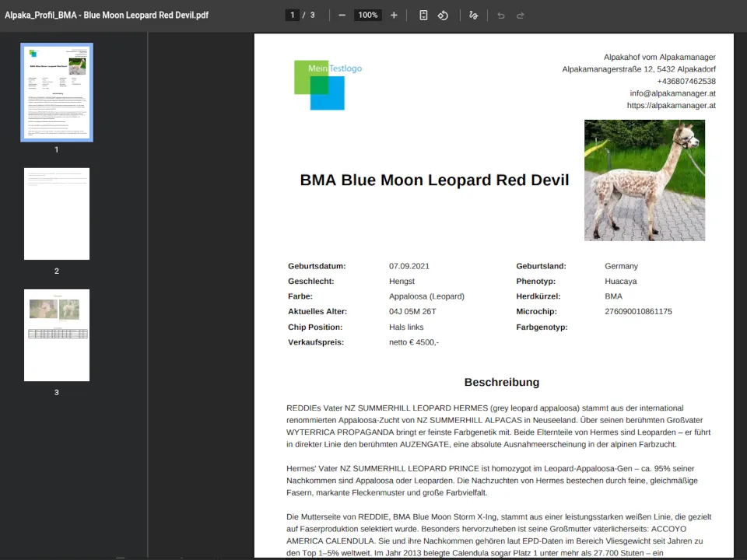Click the fit to page icon
Image resolution: width=747 pixels, height=560 pixels.
coord(423,16)
